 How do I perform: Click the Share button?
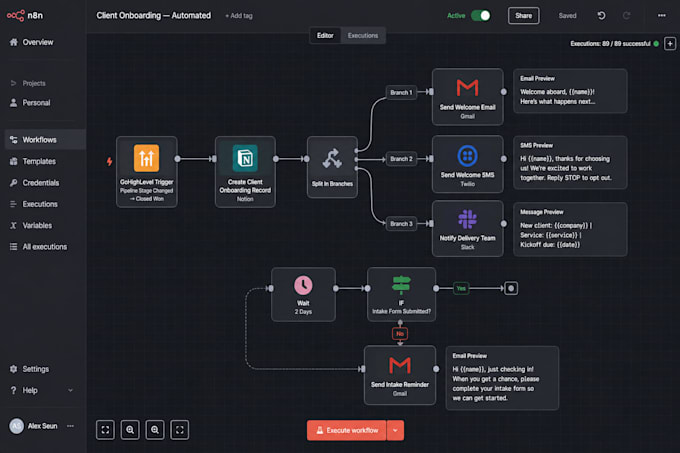tap(523, 16)
